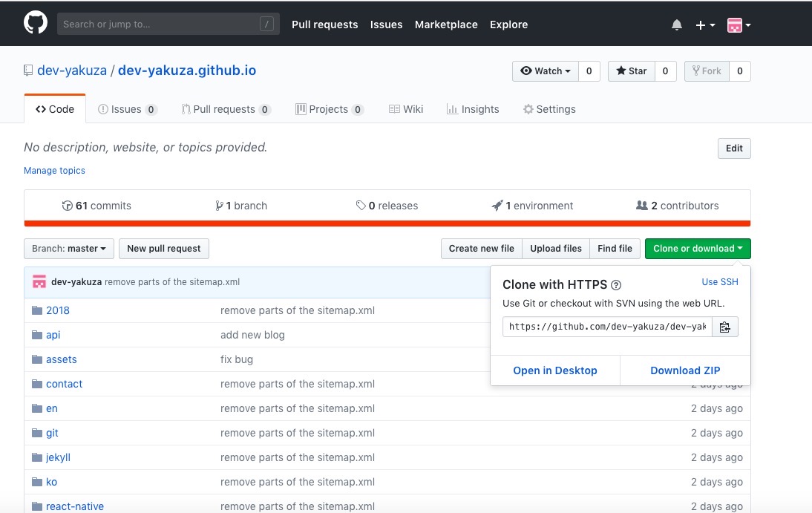Open the react-native folder
Image resolution: width=812 pixels, height=513 pixels.
pos(74,506)
